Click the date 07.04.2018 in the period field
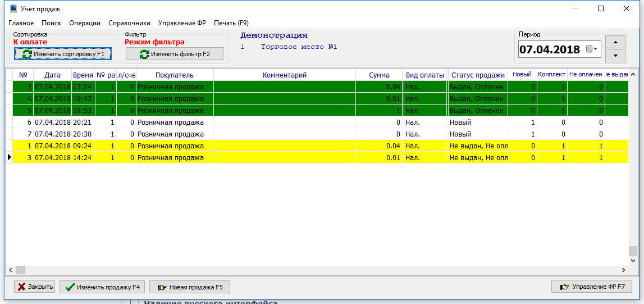The height and width of the screenshot is (304, 644). coord(549,49)
